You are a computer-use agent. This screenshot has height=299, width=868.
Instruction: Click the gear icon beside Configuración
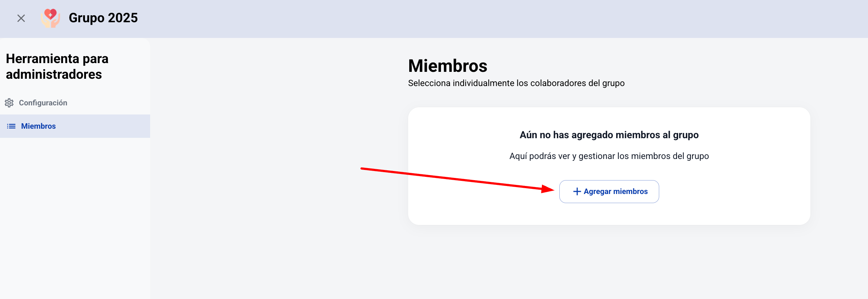coord(9,103)
